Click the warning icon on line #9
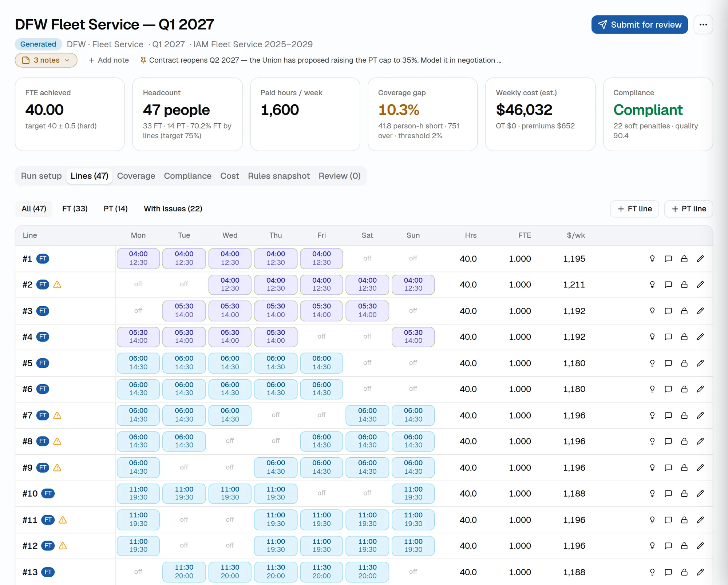Viewport: 728px width, 585px height. click(x=57, y=467)
